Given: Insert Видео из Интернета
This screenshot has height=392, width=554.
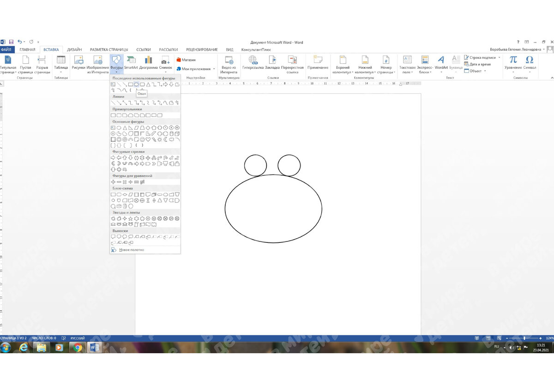Looking at the screenshot, I should 229,64.
